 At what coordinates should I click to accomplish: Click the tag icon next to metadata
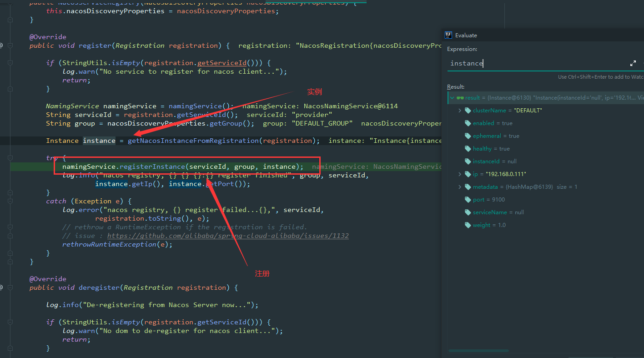click(x=468, y=187)
